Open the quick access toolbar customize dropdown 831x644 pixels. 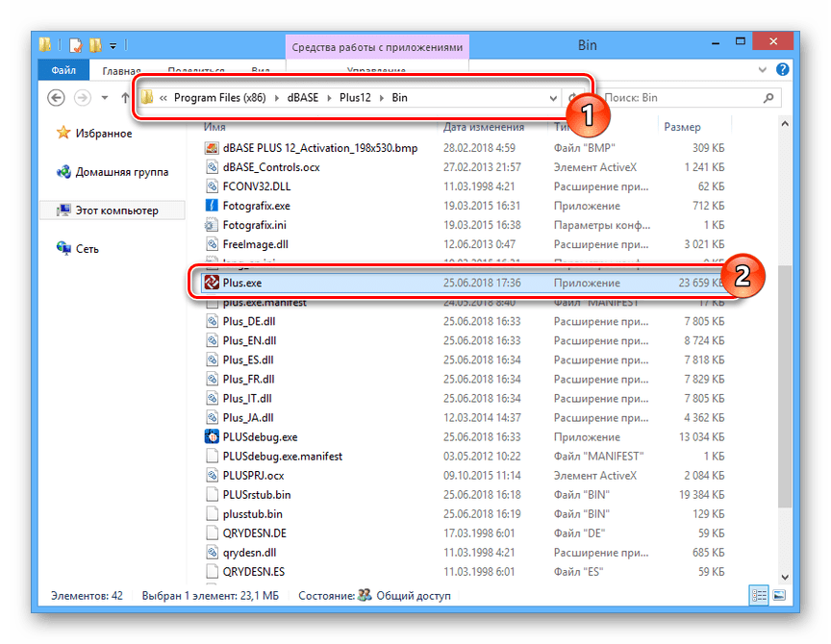113,45
